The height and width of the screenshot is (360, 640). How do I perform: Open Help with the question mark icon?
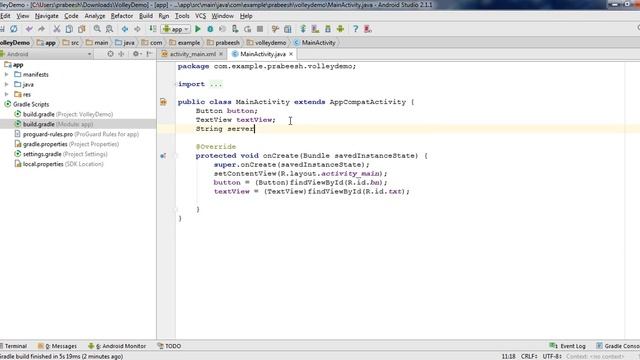click(x=356, y=29)
